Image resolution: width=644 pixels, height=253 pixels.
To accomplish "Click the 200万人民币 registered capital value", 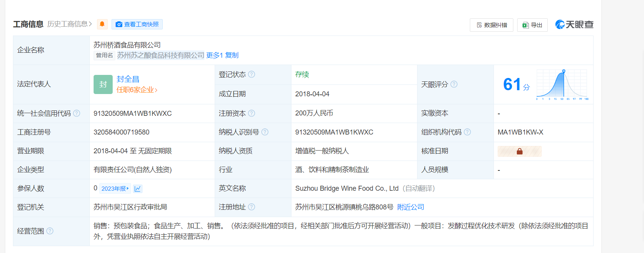I will (314, 114).
